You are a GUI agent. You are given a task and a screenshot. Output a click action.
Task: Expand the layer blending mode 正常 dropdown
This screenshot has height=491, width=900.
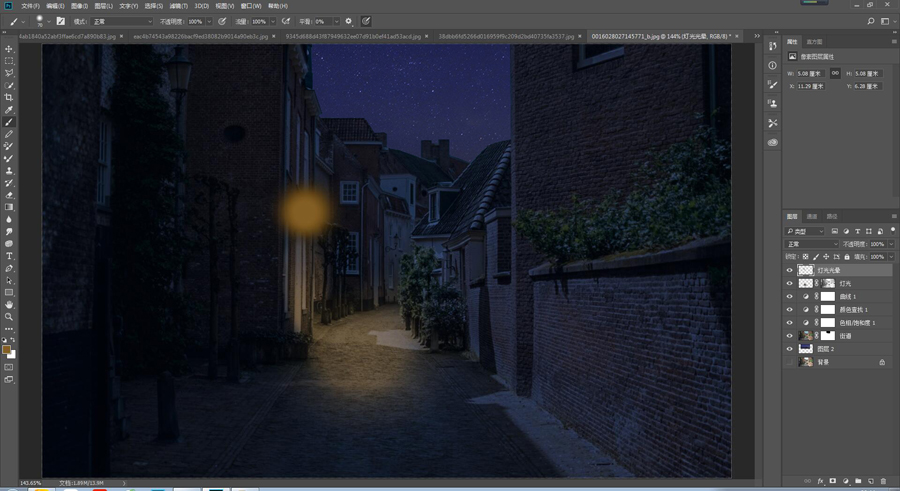[812, 244]
